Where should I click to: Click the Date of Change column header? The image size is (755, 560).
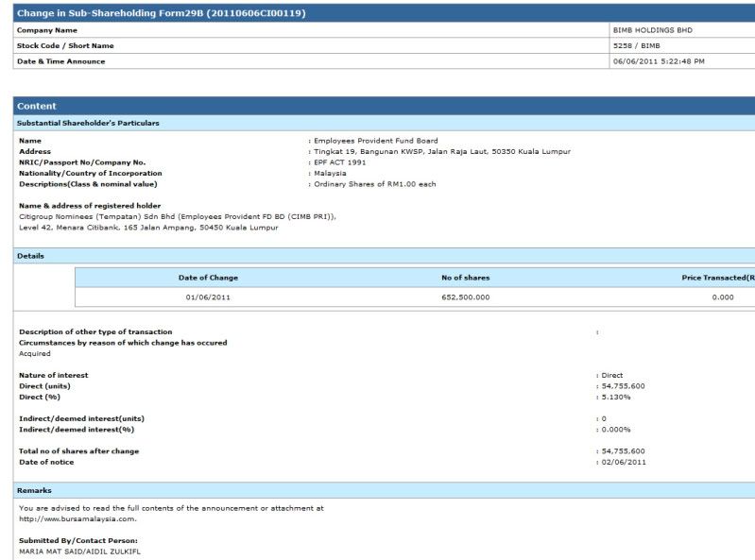coord(208,278)
